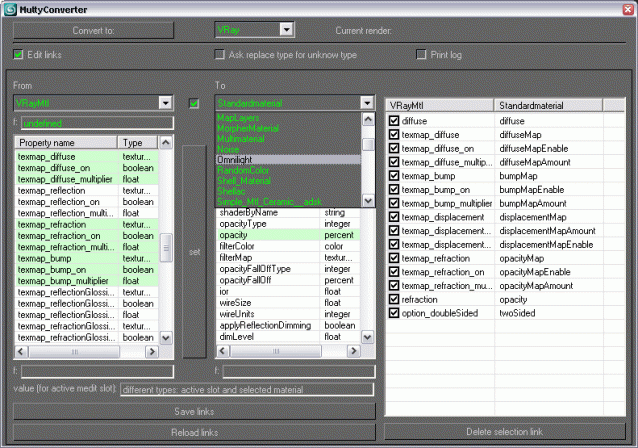Click the lower From filter input field
Image resolution: width=638 pixels, height=448 pixels.
tap(97, 371)
